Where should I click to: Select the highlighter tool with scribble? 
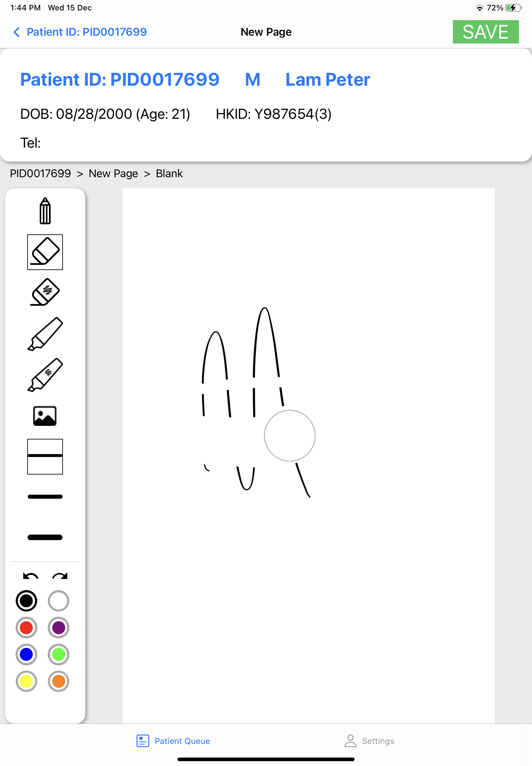tap(45, 375)
